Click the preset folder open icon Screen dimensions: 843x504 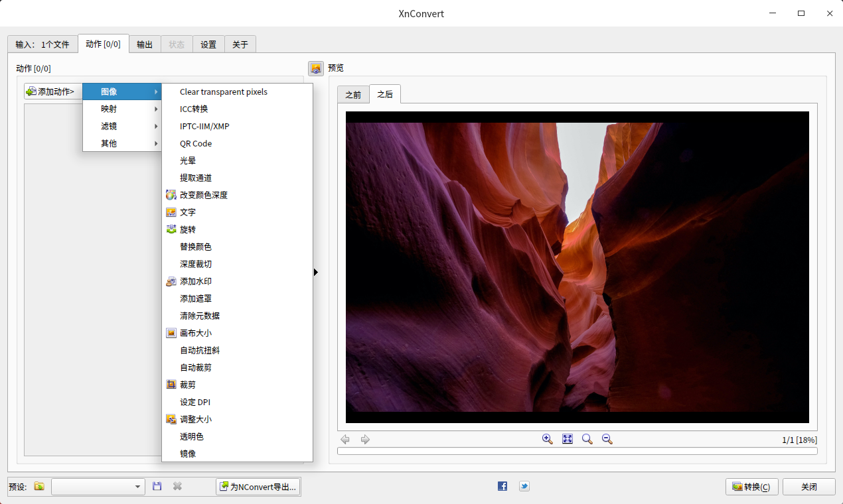coord(39,486)
